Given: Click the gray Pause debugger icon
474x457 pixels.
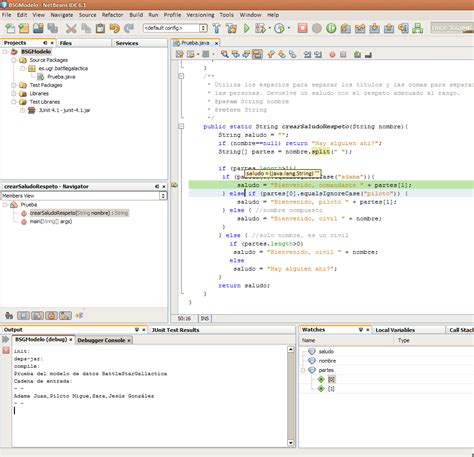Looking at the screenshot, I should (317, 28).
